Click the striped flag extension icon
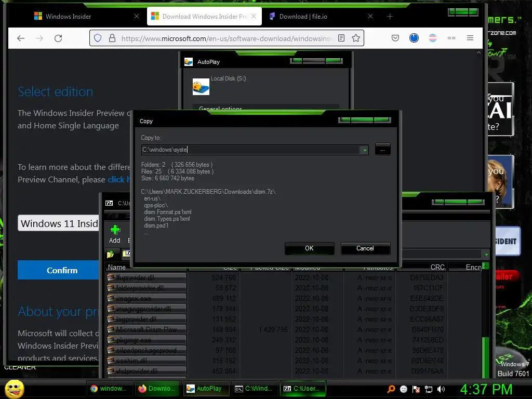 (x=433, y=38)
